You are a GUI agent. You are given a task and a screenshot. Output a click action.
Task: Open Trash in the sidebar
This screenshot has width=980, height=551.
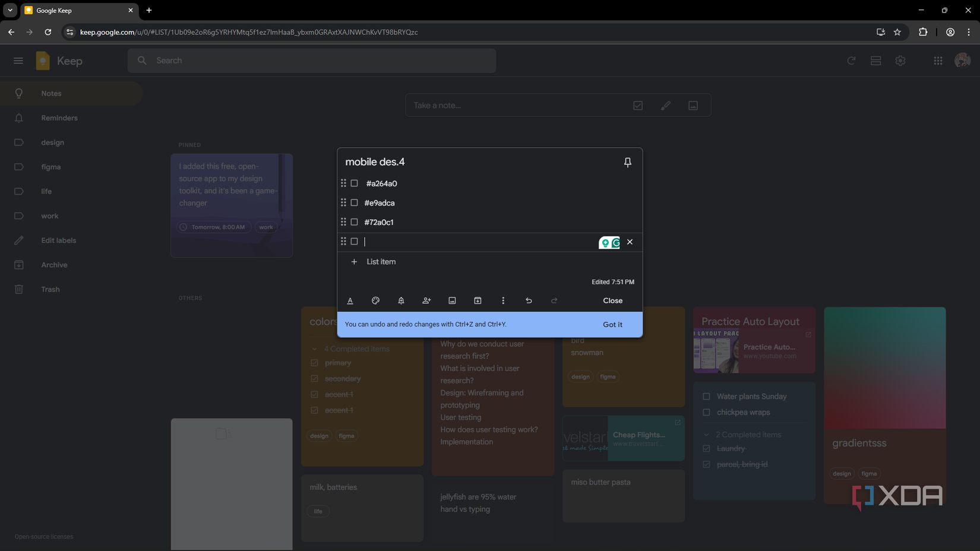tap(71, 289)
